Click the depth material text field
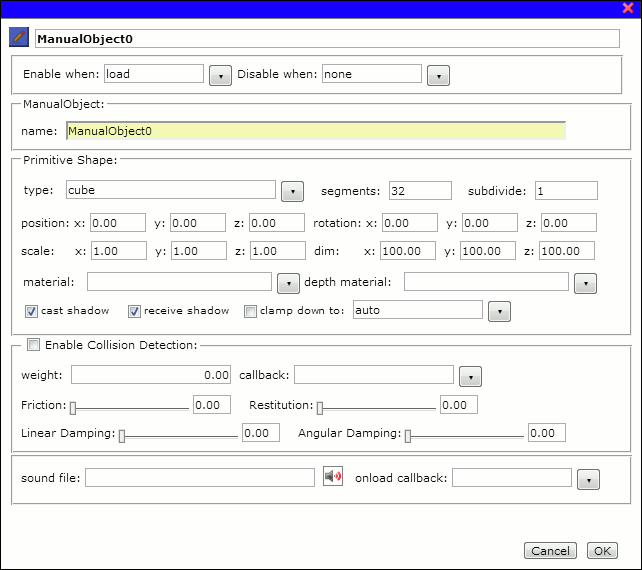The width and height of the screenshot is (642, 570). 486,282
